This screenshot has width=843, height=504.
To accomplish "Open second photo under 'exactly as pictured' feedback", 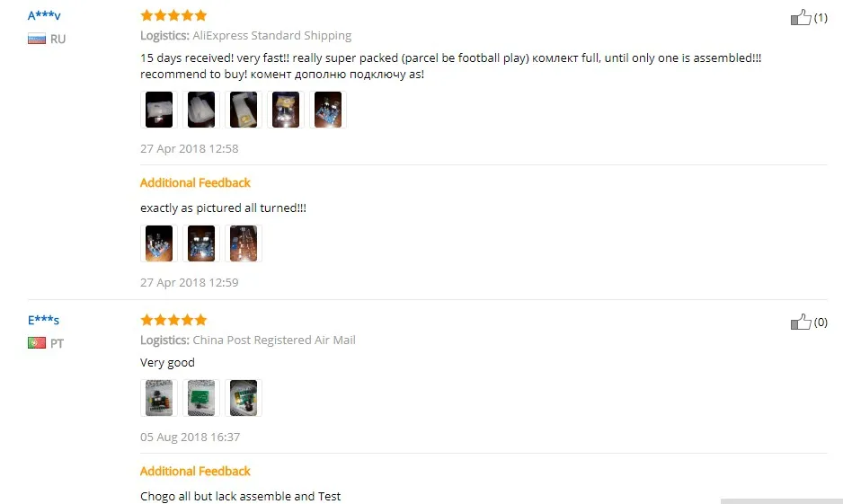I will tap(201, 243).
